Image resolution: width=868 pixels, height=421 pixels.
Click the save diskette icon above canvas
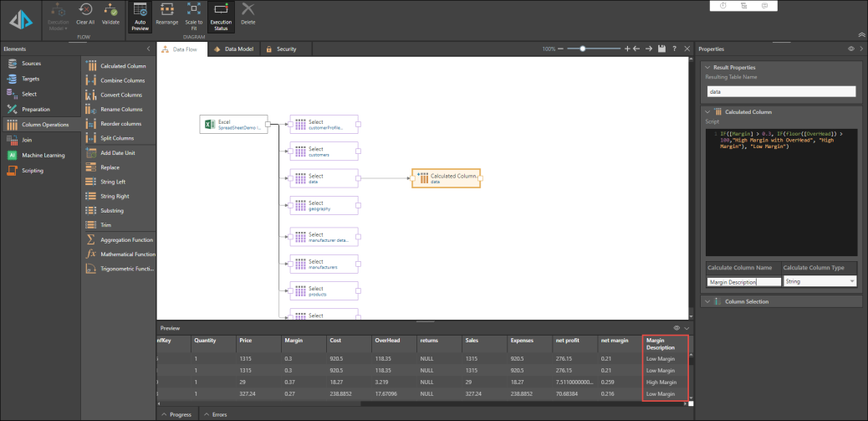[x=661, y=49]
